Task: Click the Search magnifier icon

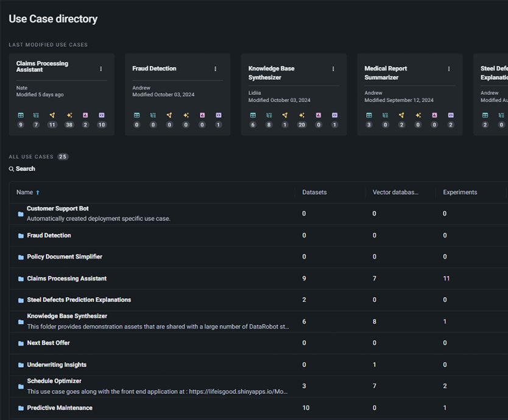Action: tap(12, 169)
